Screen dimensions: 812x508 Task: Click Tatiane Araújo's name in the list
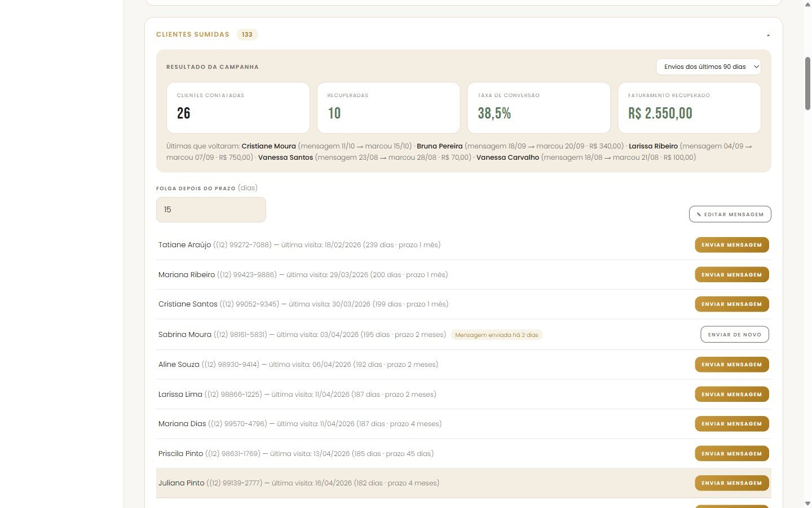pyautogui.click(x=184, y=245)
